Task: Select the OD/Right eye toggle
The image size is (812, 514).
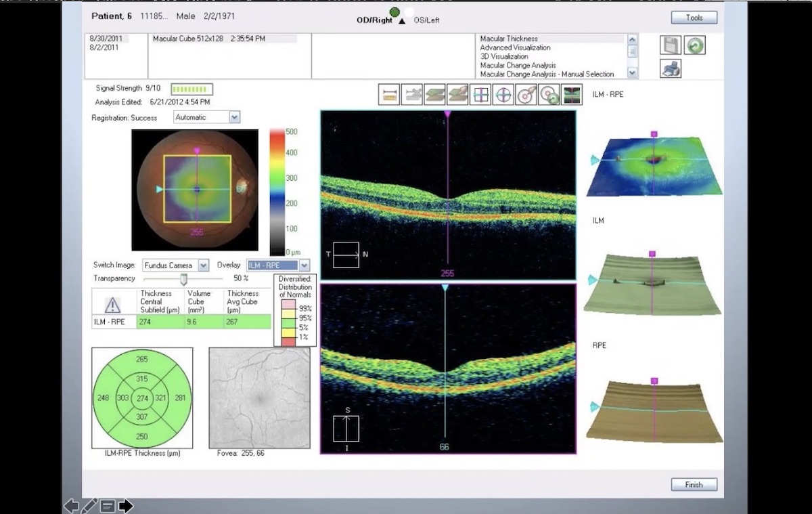Action: pyautogui.click(x=376, y=20)
